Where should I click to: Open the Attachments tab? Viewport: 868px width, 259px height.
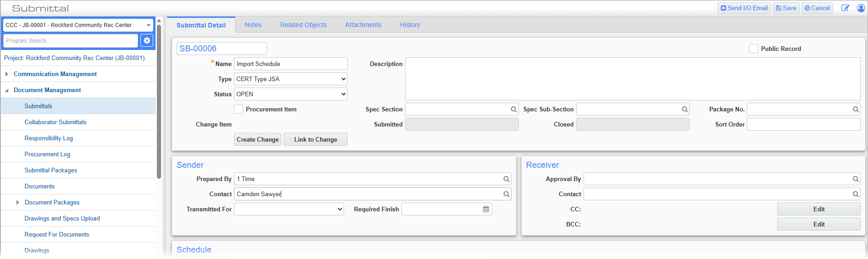coord(363,25)
